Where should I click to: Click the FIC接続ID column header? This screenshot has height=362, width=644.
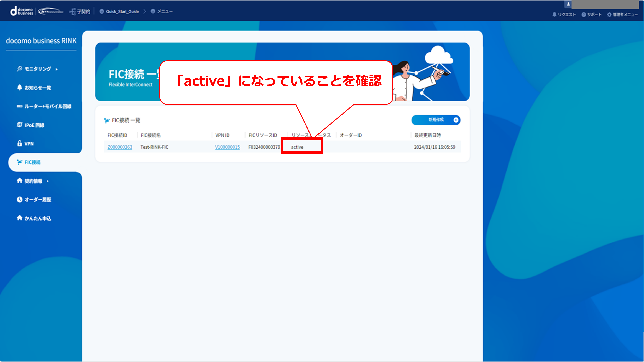117,135
